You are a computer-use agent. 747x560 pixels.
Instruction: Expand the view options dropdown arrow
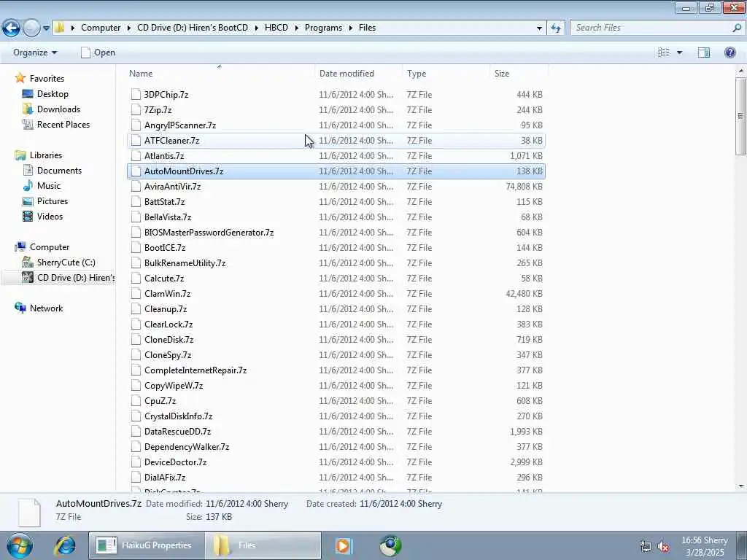click(x=679, y=52)
